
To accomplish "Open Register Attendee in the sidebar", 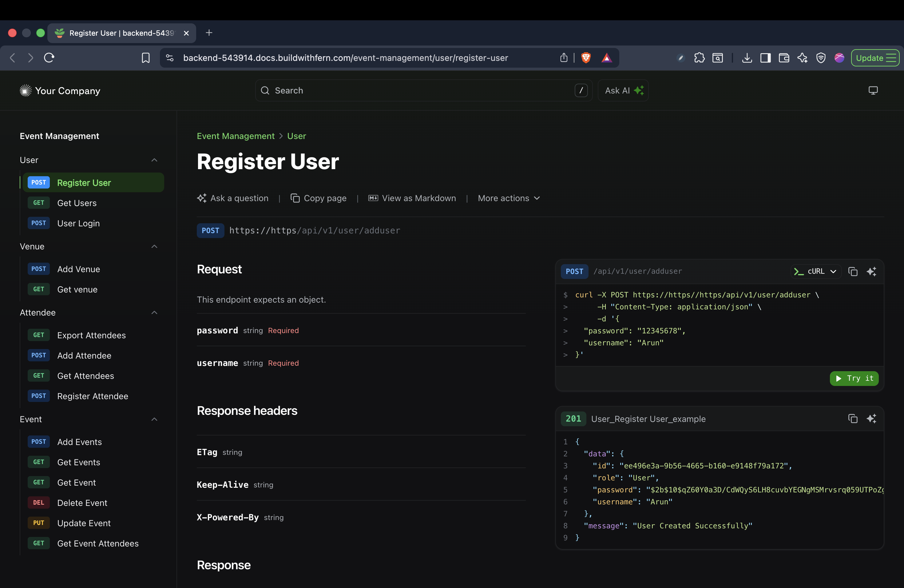I will point(93,396).
